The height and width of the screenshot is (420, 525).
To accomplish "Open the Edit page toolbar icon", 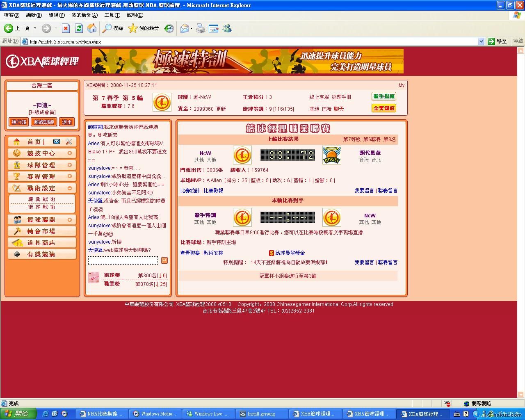I will (x=214, y=28).
